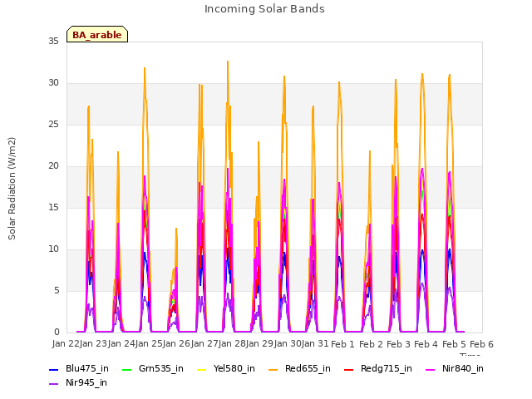Click the purple Nir945_in legend color marker
Screen dimensions: 532x399
pyautogui.click(x=54, y=384)
